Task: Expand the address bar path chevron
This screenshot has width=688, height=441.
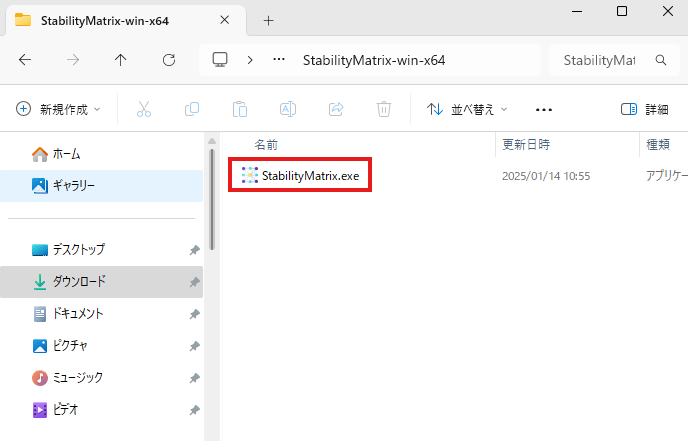Action: [x=250, y=60]
